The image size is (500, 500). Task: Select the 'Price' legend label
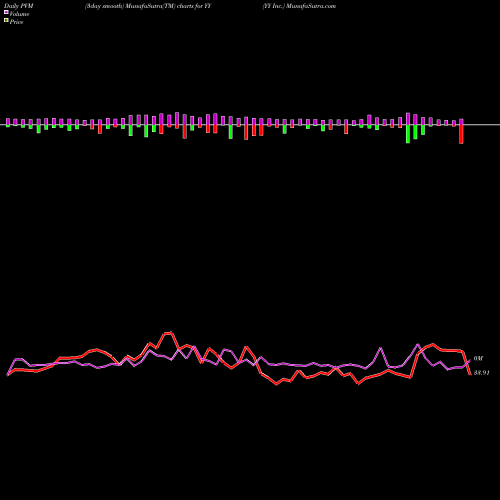tap(16, 22)
